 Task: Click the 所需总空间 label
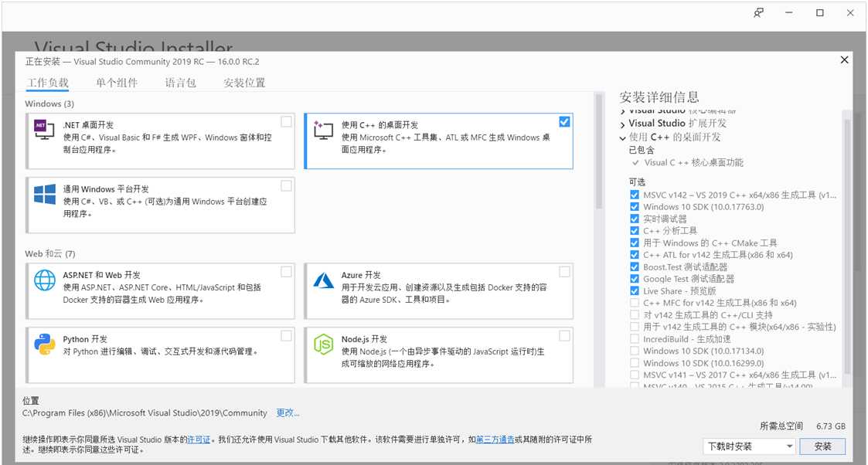pyautogui.click(x=781, y=426)
